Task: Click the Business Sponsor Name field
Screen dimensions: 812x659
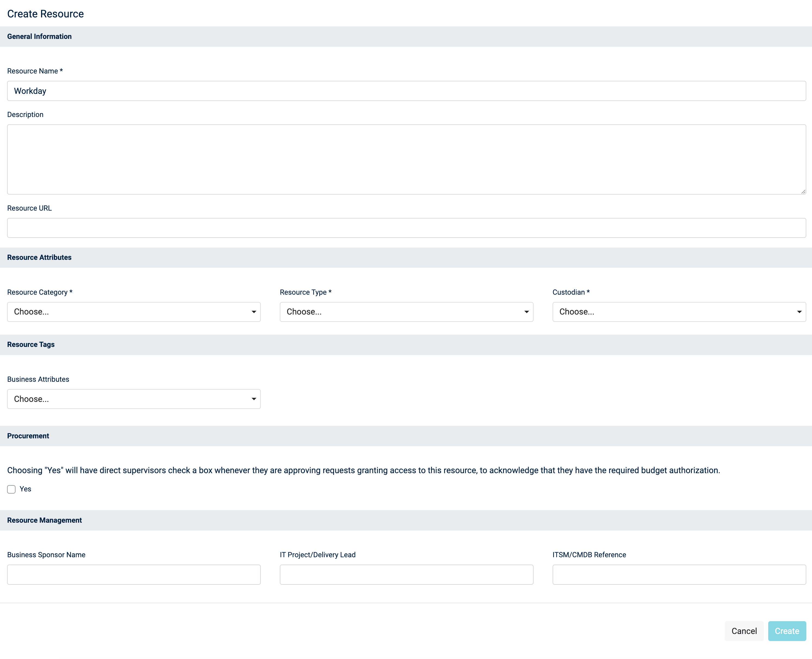Action: coord(134,574)
